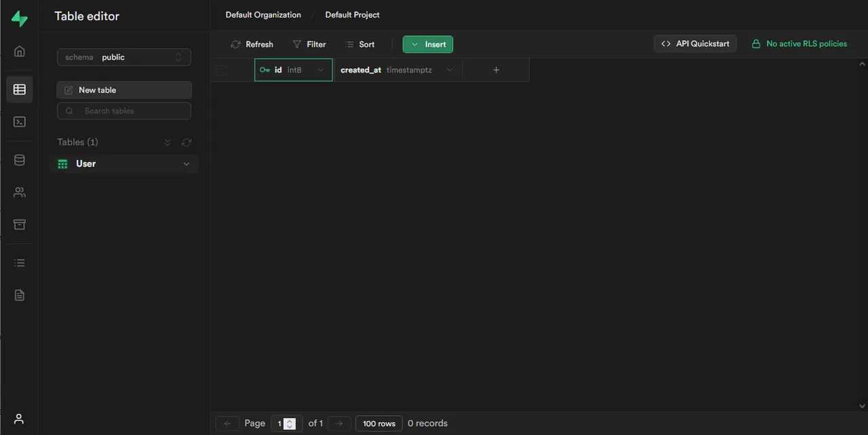
Task: Open the Home page icon in sidebar
Action: (x=20, y=51)
